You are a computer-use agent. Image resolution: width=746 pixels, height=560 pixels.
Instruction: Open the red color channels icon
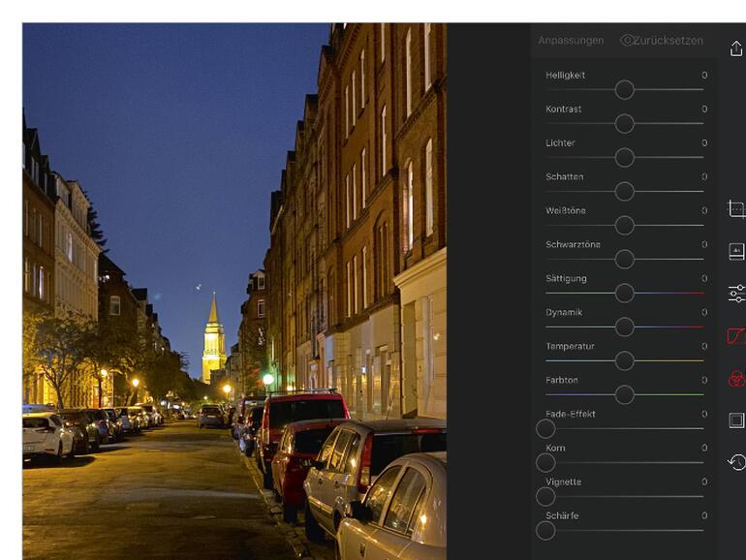(736, 378)
